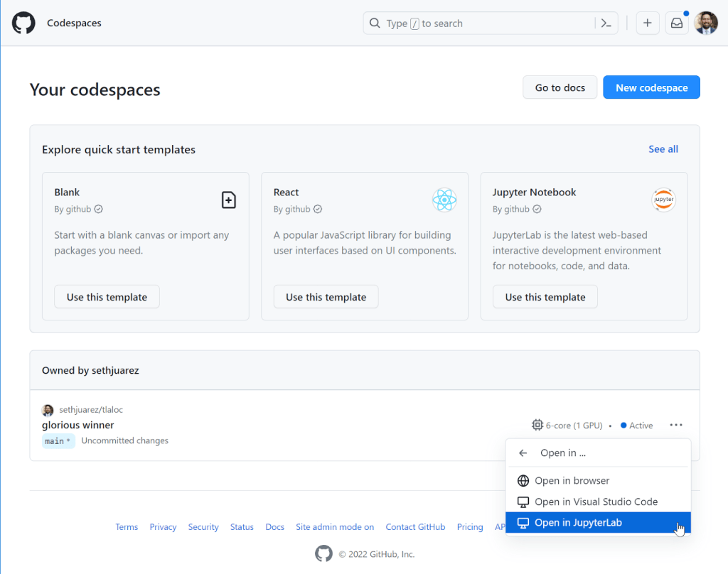Open the notifications inbox icon
This screenshot has width=728, height=574.
click(676, 23)
